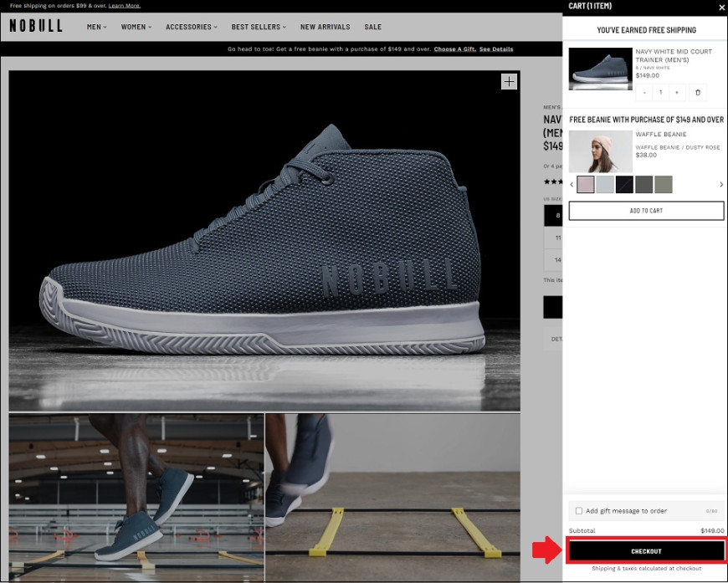This screenshot has width=728, height=583.
Task: Click the 'CART (1 ITEM)' heading
Action: click(x=590, y=6)
